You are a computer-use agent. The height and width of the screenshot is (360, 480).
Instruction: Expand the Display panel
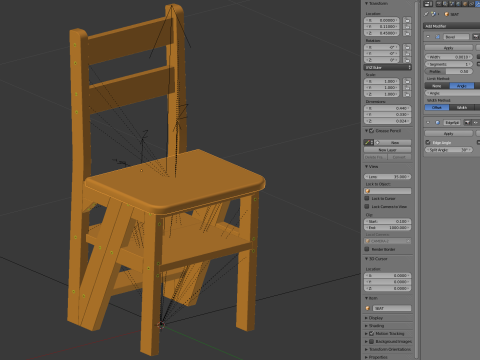coord(366,318)
